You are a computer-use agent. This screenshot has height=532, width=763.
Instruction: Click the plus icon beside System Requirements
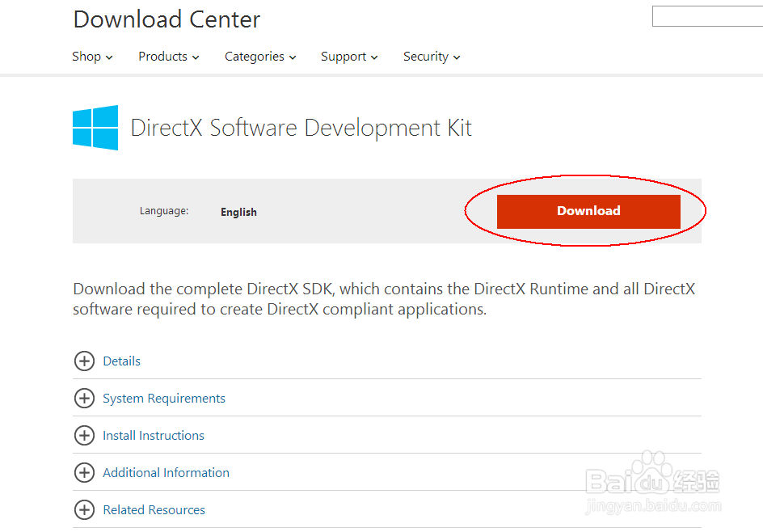pos(85,399)
